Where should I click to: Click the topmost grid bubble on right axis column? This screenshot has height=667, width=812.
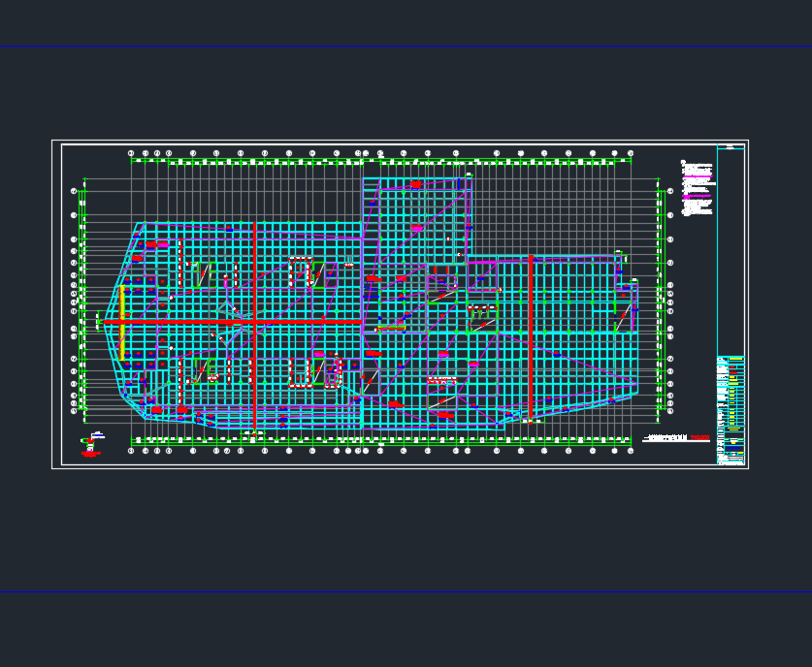point(670,191)
